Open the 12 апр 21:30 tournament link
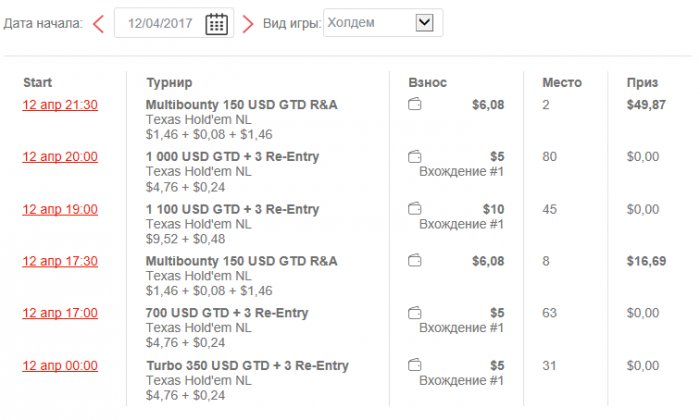 click(60, 105)
